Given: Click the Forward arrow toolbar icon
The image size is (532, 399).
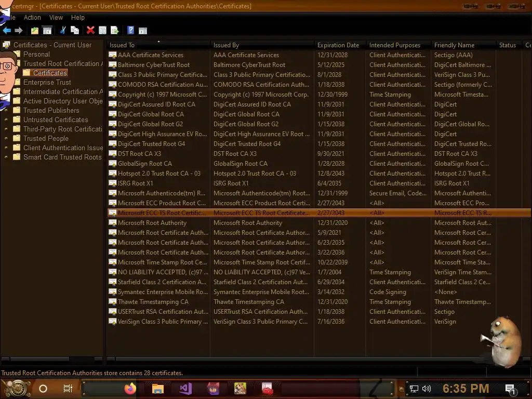Looking at the screenshot, I should pos(19,31).
